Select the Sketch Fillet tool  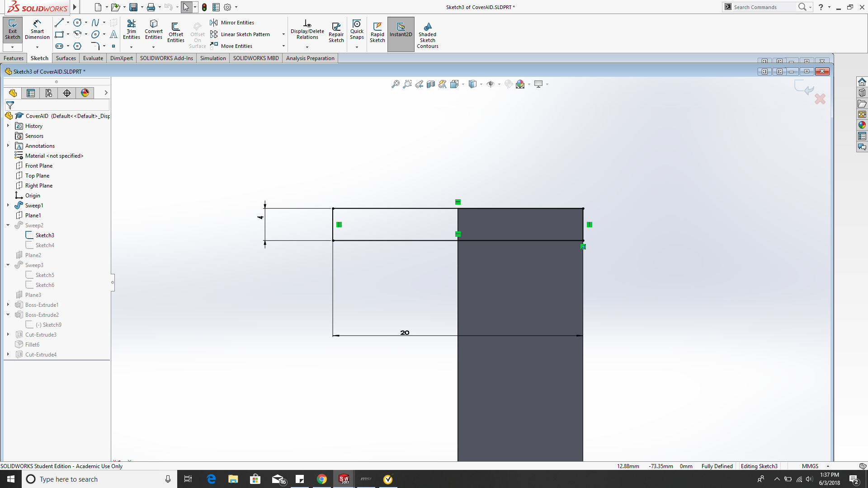[x=95, y=46]
